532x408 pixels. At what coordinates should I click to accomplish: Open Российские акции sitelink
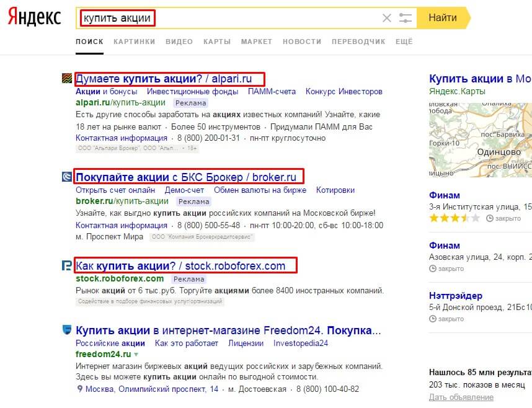(110, 343)
